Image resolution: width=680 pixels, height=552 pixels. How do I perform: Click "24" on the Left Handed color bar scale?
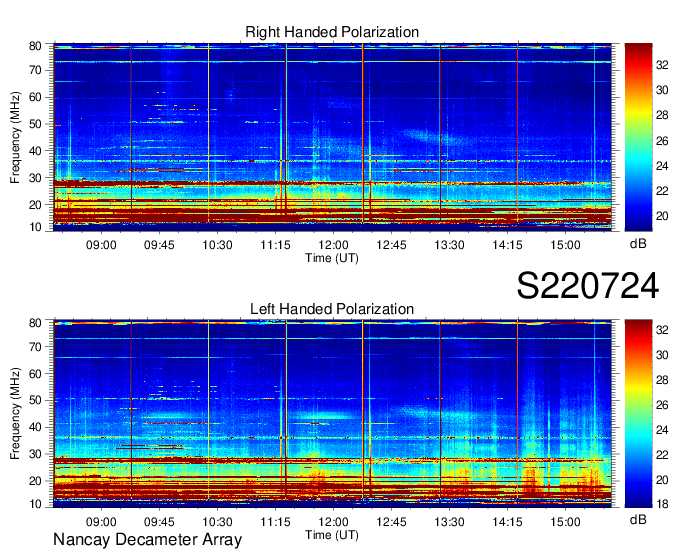tap(662, 430)
